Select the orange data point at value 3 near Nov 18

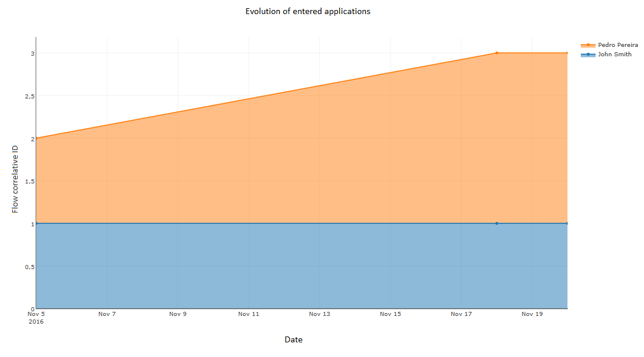[x=496, y=53]
